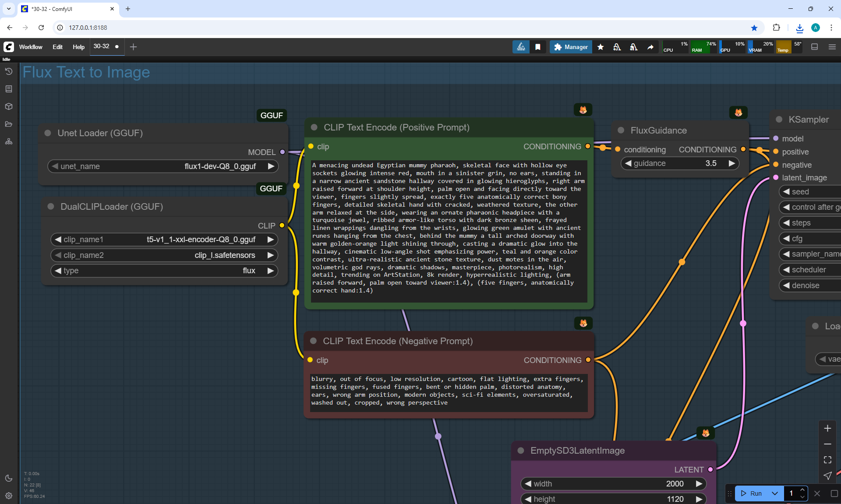
Task: Open the Workflow menu
Action: click(x=31, y=47)
